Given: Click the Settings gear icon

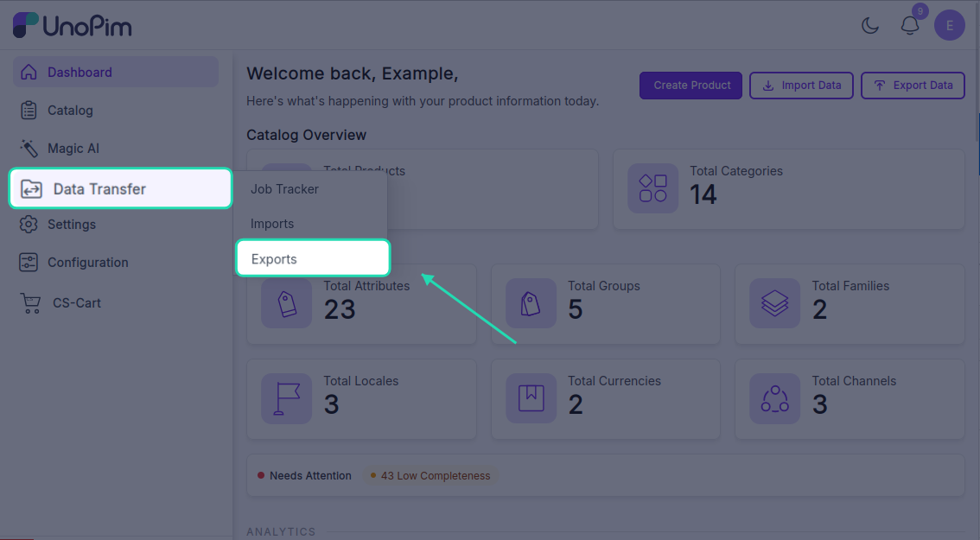Looking at the screenshot, I should tap(29, 225).
